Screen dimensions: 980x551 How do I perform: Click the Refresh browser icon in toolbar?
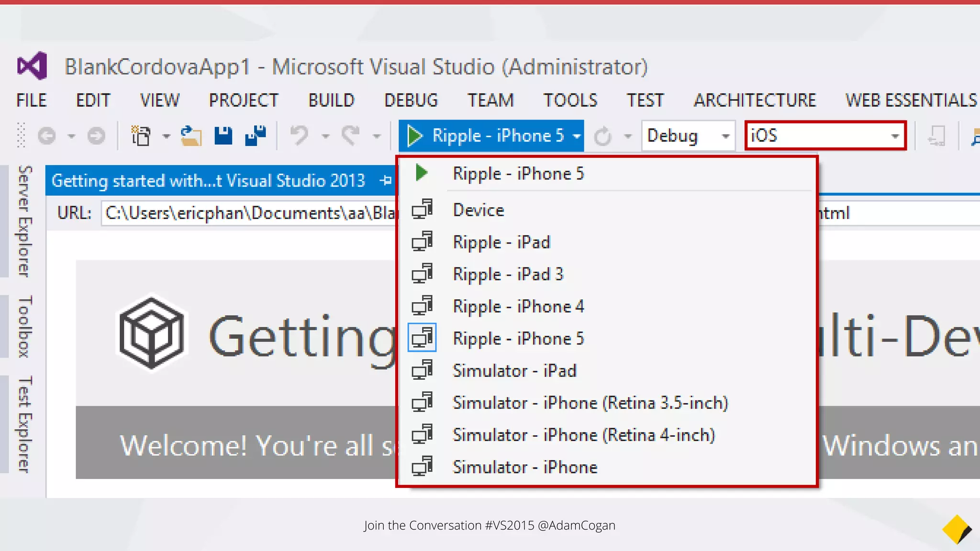(602, 136)
